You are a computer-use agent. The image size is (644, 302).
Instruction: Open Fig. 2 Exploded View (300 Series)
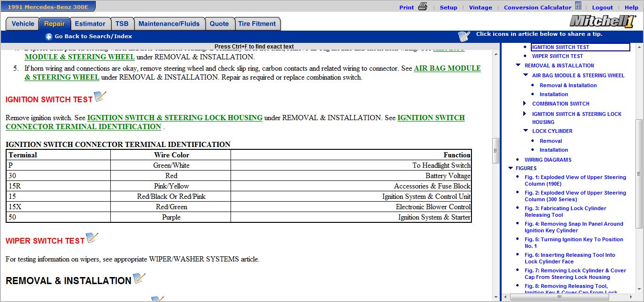coord(575,196)
